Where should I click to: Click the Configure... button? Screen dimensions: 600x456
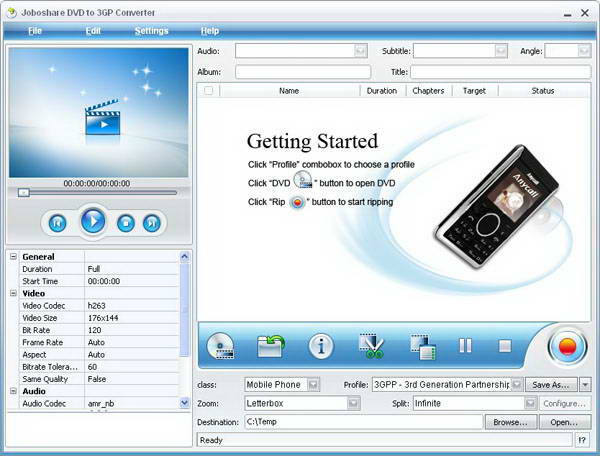coord(565,404)
